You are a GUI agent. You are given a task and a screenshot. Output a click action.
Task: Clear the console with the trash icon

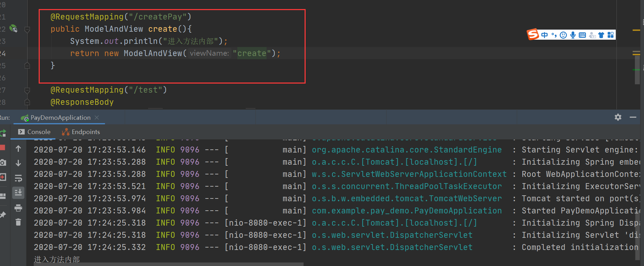coord(18,222)
